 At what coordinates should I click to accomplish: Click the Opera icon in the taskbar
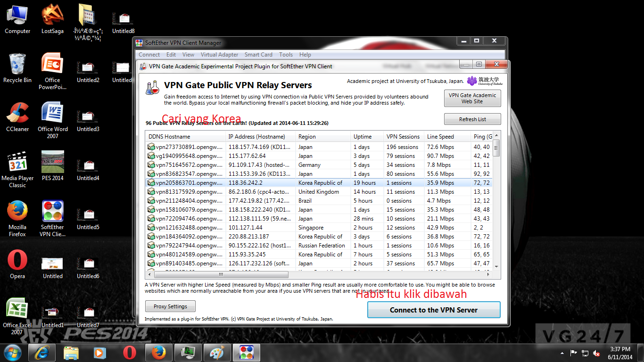[130, 352]
